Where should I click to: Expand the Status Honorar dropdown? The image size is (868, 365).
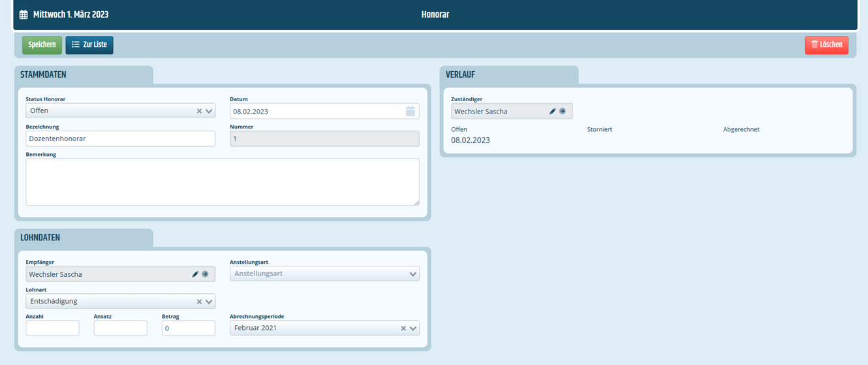209,111
